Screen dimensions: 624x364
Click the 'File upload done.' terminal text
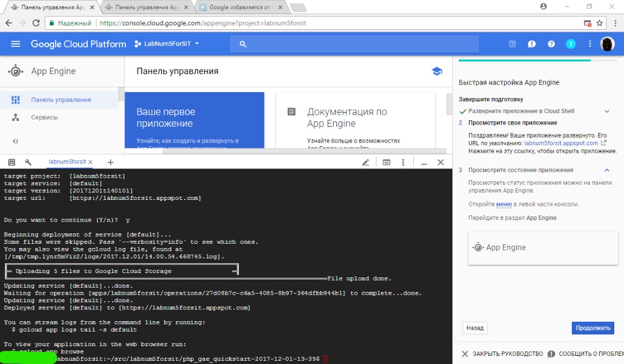tap(359, 278)
